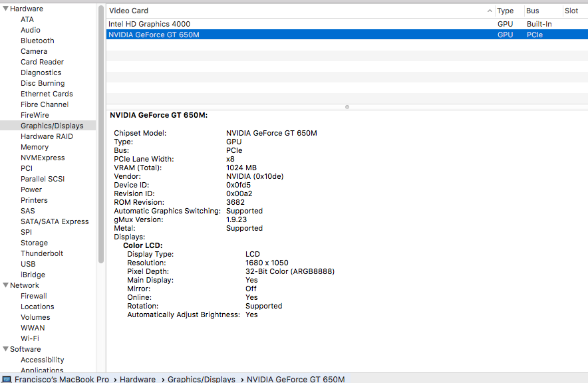Screen dimensions: 588x383
Task: Open Hardware RAID information
Action: coord(47,136)
